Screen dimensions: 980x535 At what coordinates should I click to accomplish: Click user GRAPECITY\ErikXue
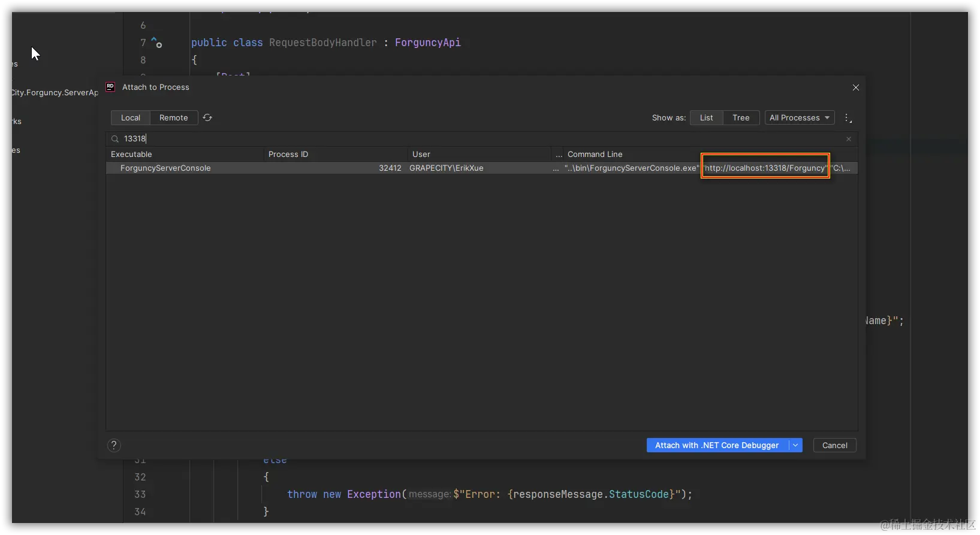(x=446, y=168)
